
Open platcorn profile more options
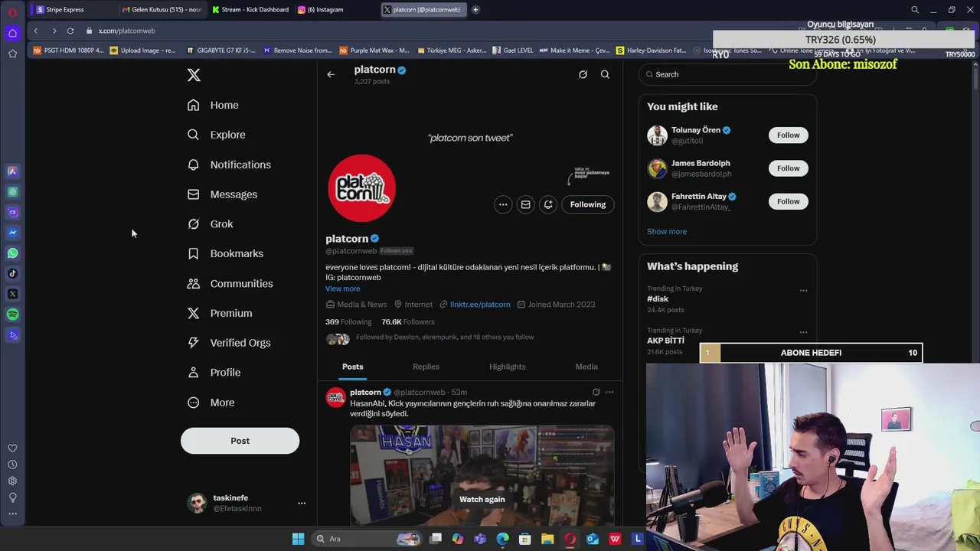click(x=503, y=204)
